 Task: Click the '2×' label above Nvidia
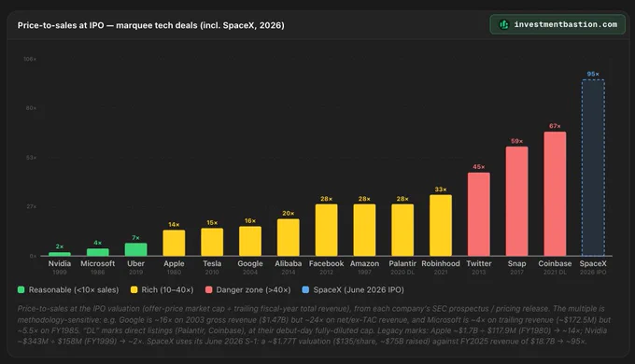(x=60, y=246)
